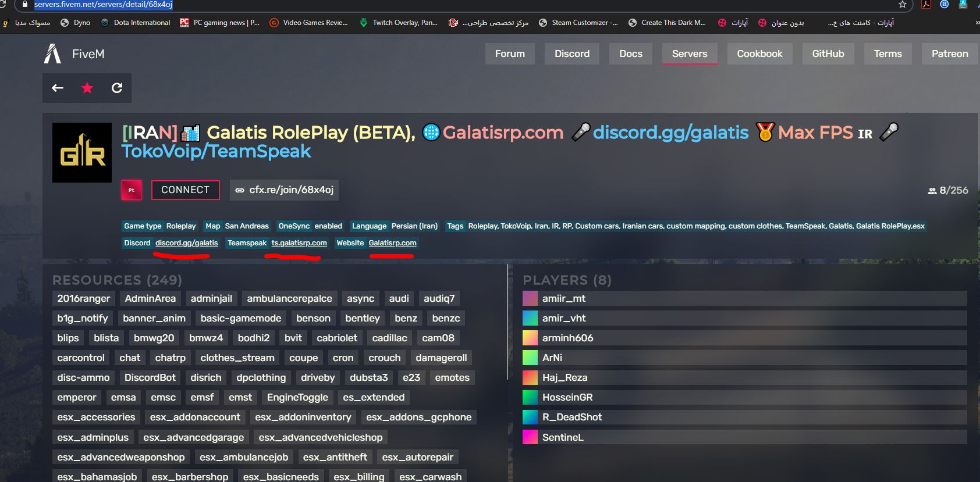Click the ArNi player avatar
The image size is (980, 482).
tap(530, 358)
